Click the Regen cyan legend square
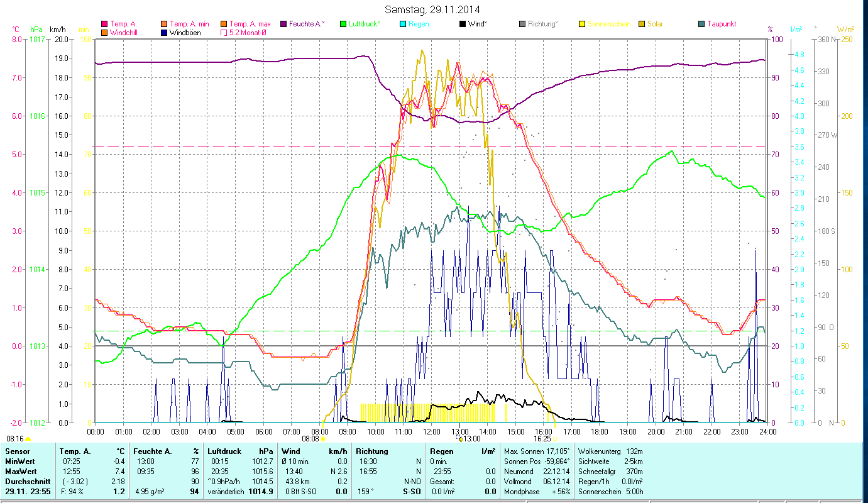The width and height of the screenshot is (868, 503). point(403,24)
